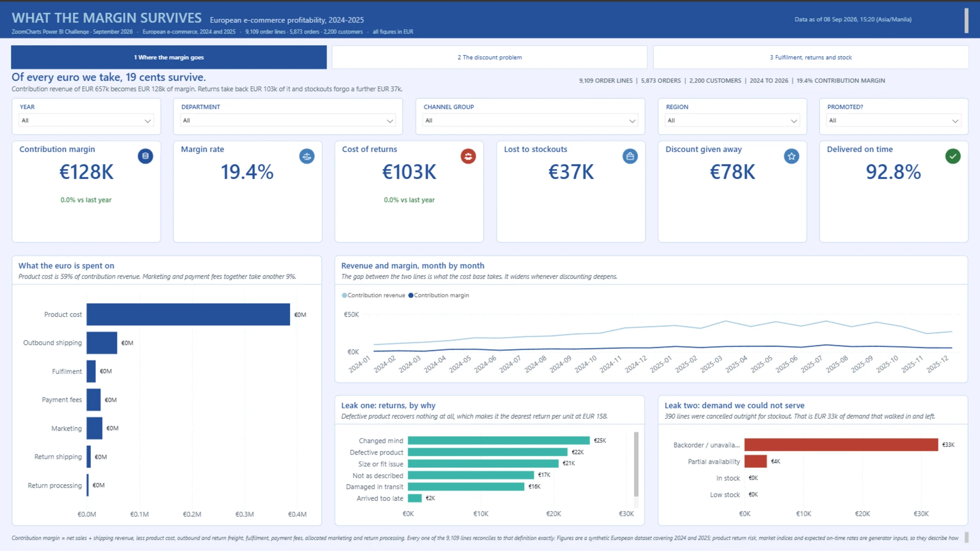Click the €78K discount value
Viewport: 980px width, 551px height.
pos(732,172)
